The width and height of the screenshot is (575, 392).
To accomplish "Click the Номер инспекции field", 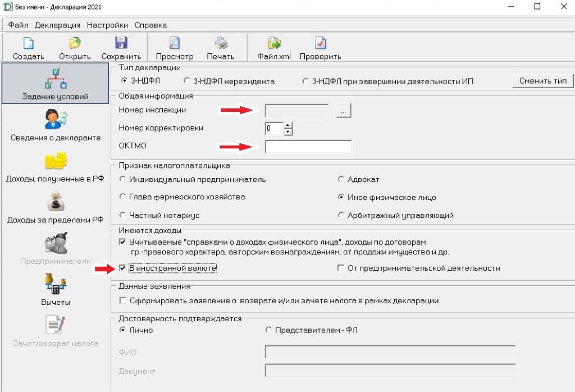I will coord(296,111).
